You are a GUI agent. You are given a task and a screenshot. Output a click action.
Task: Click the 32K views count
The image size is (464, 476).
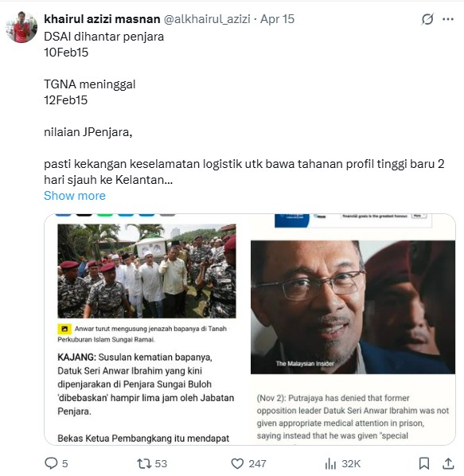click(x=351, y=464)
